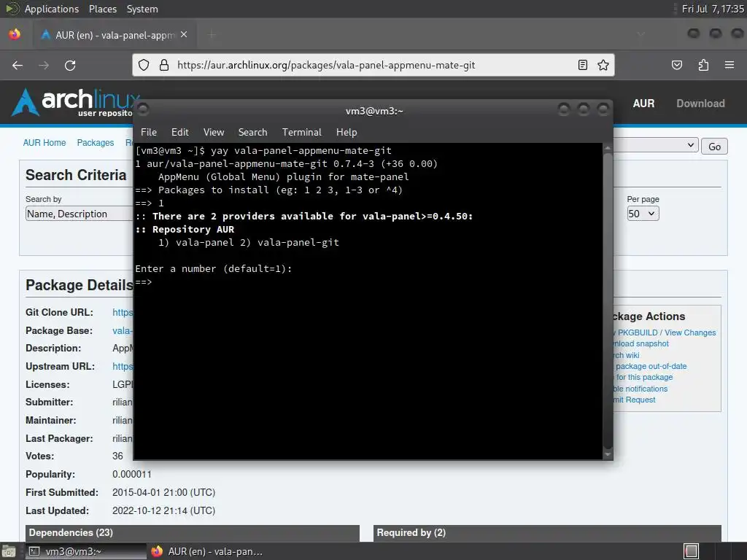The image size is (747, 560).
Task: Click Popularity value 0.000011
Action: click(x=131, y=474)
